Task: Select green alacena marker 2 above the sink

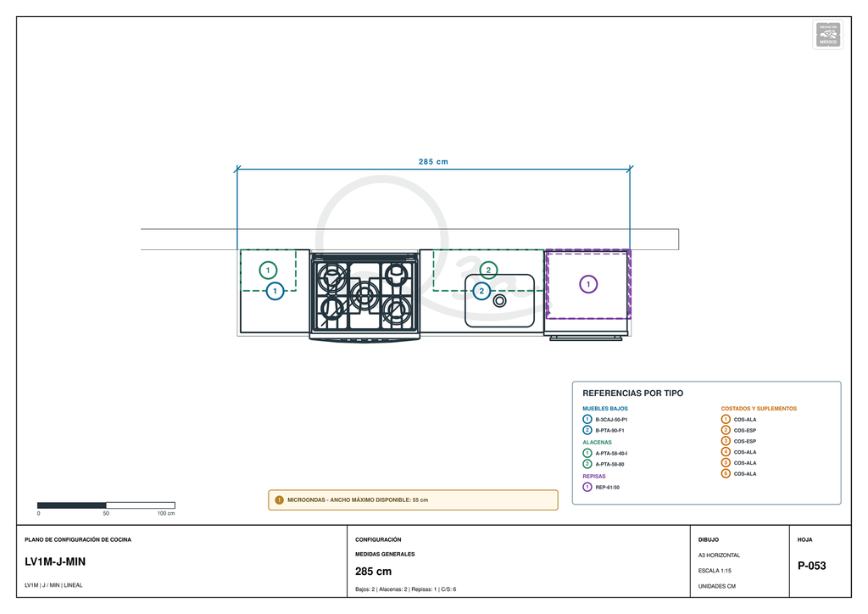Action: [488, 270]
